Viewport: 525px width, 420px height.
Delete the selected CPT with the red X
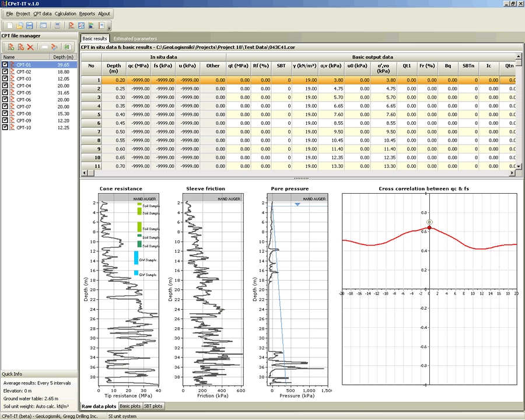[x=30, y=47]
